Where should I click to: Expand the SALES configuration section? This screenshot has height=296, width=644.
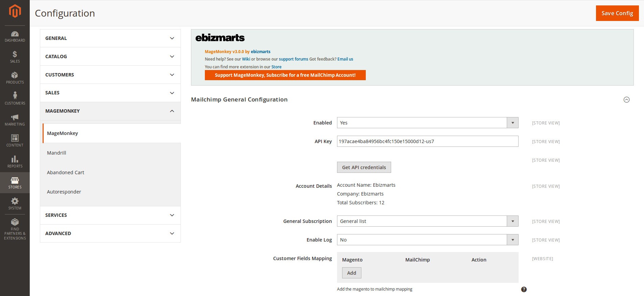coord(110,93)
